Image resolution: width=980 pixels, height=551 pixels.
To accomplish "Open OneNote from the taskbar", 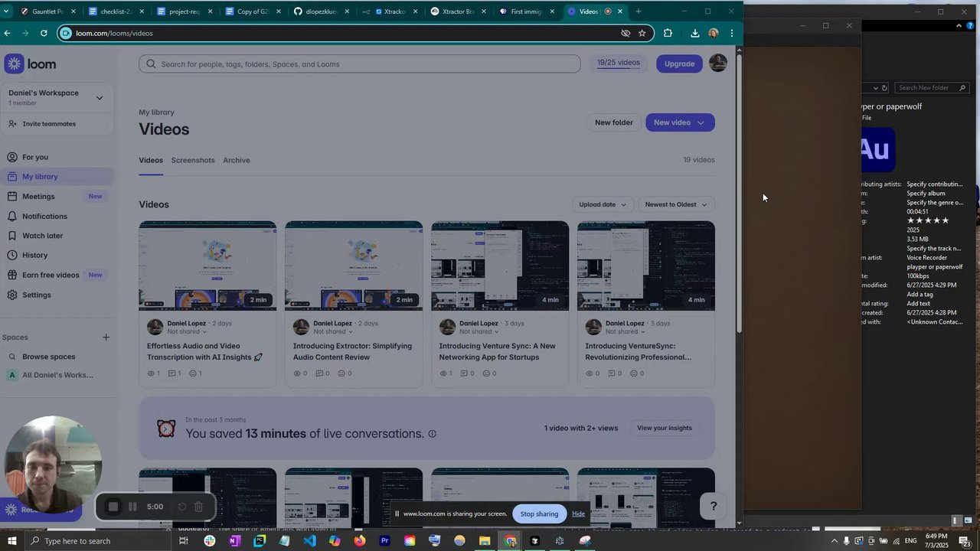I will (x=234, y=541).
